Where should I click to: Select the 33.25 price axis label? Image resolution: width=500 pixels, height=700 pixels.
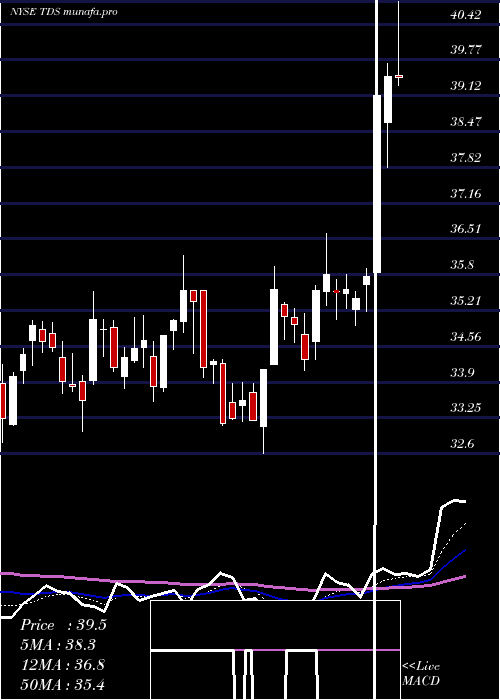coord(466,408)
